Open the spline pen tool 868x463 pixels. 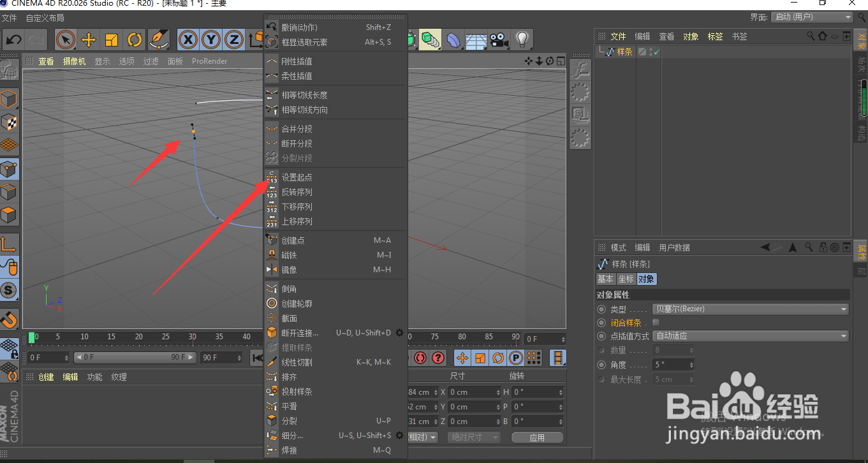(158, 40)
